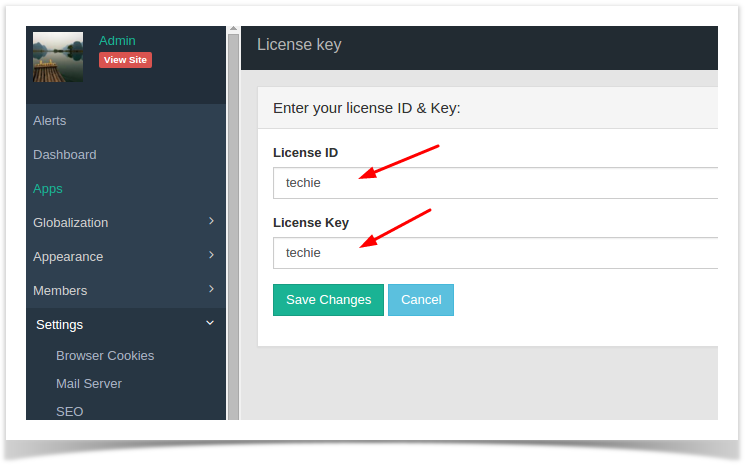Open the Globalization menu item
The width and height of the screenshot is (752, 469).
(70, 223)
